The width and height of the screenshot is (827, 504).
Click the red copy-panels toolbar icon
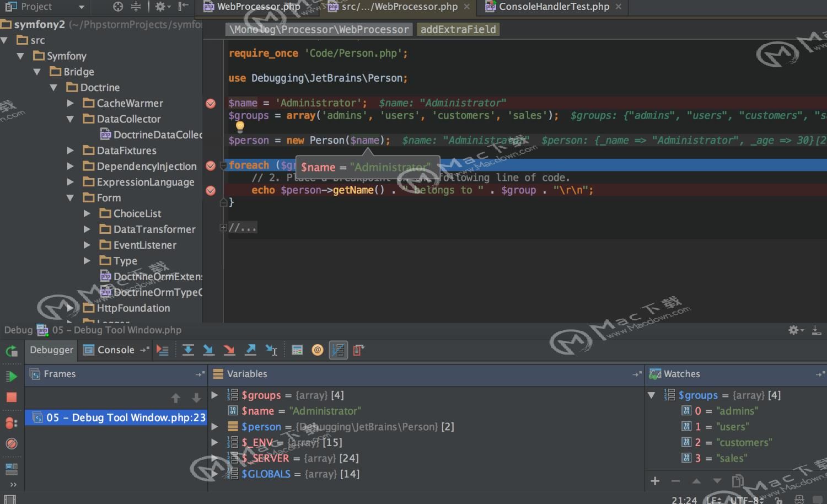pyautogui.click(x=358, y=350)
